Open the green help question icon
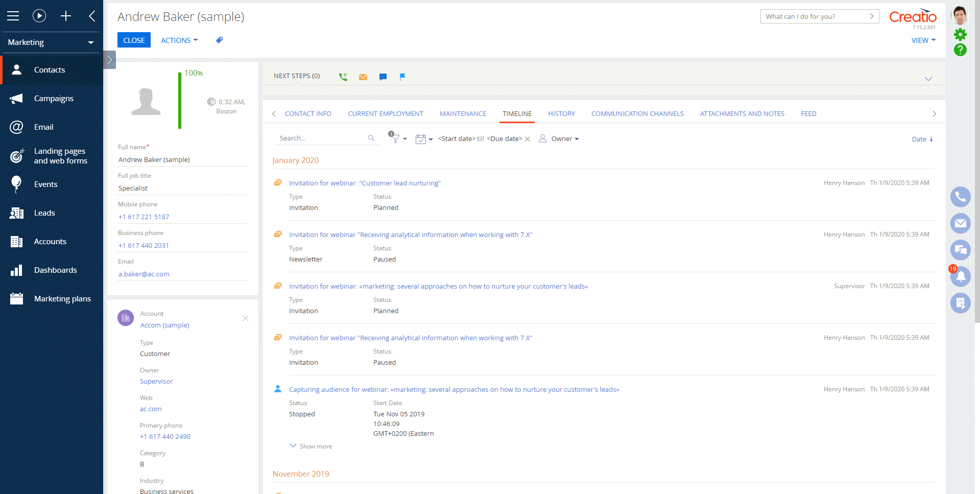This screenshot has height=494, width=980. pyautogui.click(x=960, y=50)
